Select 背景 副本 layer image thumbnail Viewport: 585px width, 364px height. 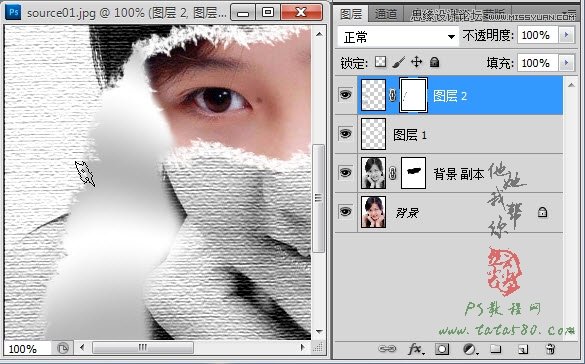tap(373, 173)
